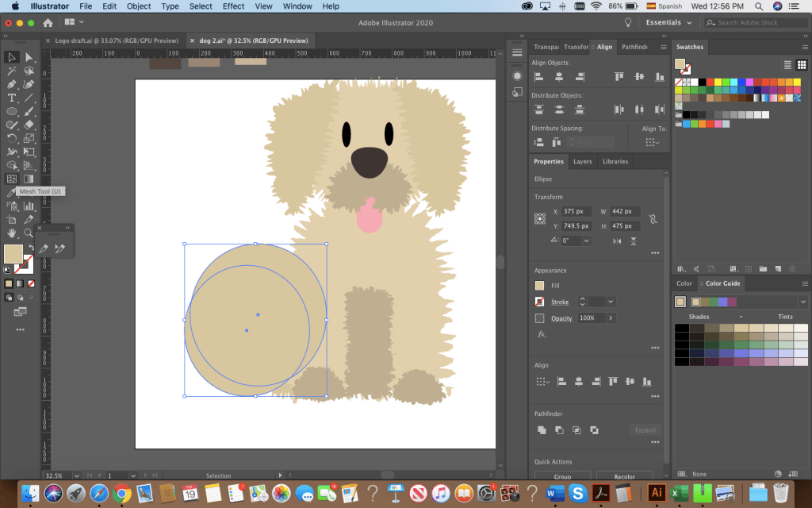Click Horizontal Align Left in the Align panel
The height and width of the screenshot is (508, 812).
point(539,76)
